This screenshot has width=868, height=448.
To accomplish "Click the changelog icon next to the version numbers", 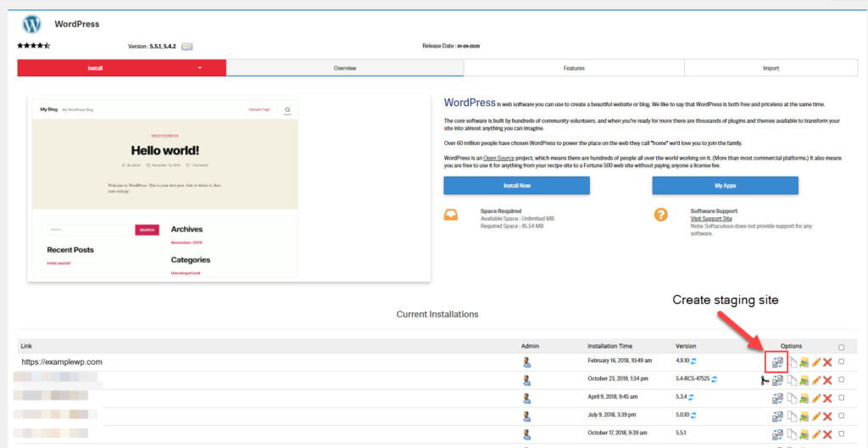I will tap(187, 47).
